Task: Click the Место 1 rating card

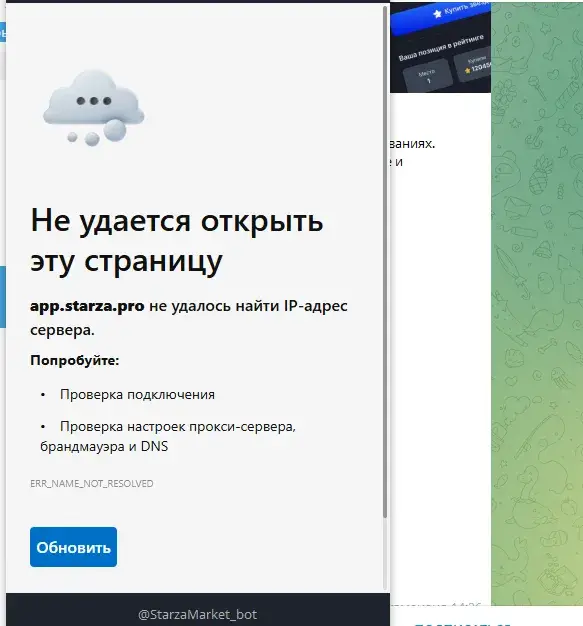Action: pos(427,76)
